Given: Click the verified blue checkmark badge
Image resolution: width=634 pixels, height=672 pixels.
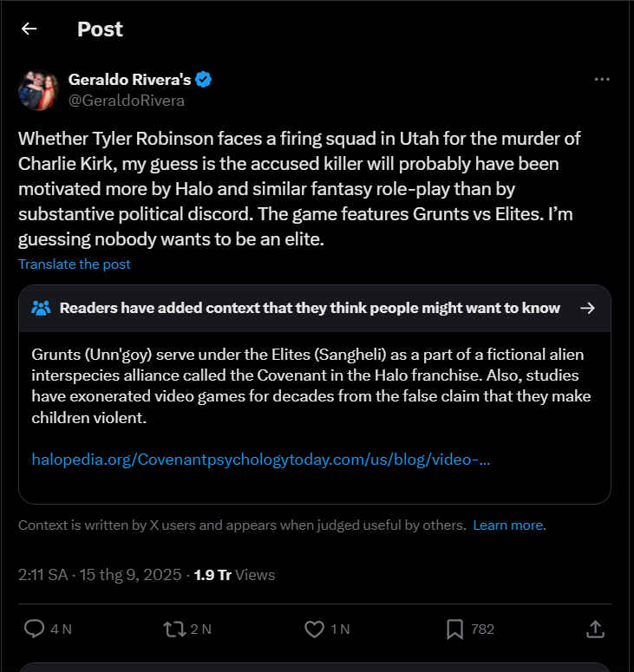Looking at the screenshot, I should [204, 80].
